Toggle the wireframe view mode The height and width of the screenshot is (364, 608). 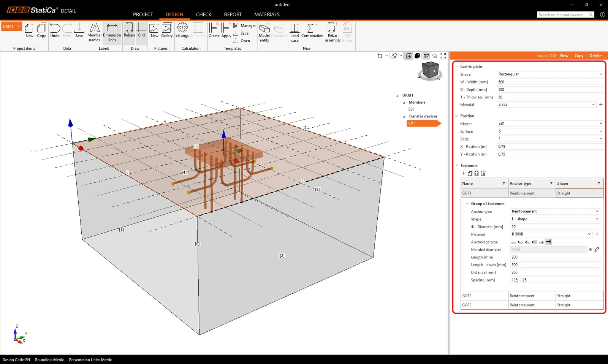tap(408, 56)
